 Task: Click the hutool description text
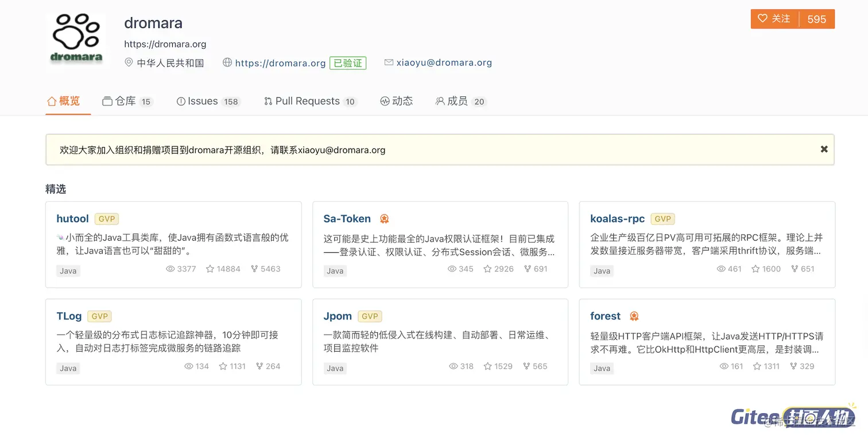coord(173,244)
